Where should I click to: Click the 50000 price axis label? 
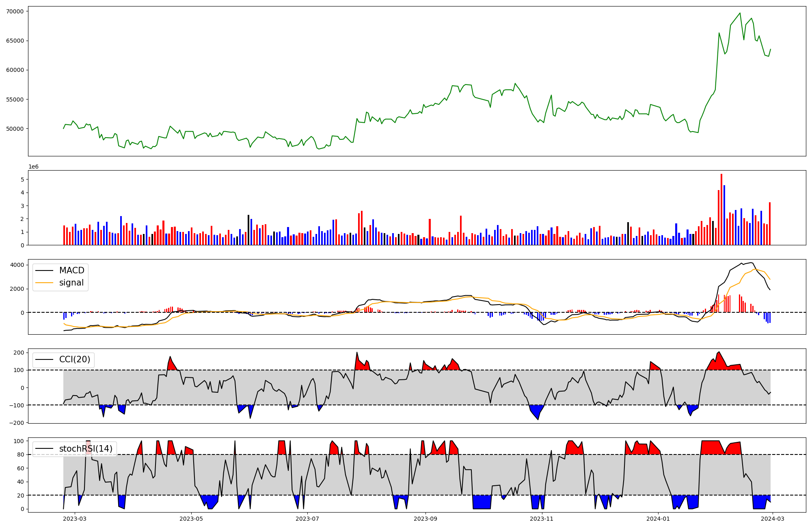point(15,129)
